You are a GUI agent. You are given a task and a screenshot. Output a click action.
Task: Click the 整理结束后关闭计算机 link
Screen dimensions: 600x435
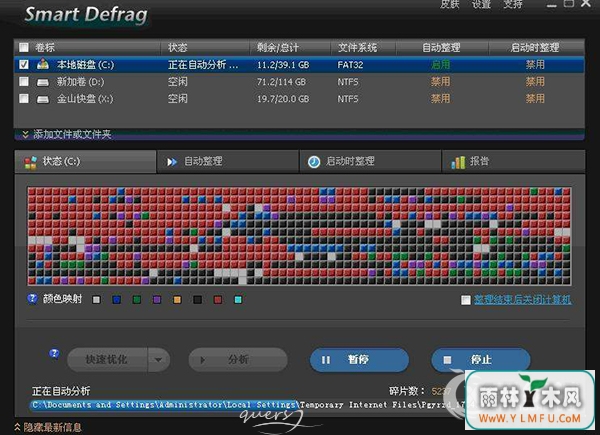pos(522,300)
